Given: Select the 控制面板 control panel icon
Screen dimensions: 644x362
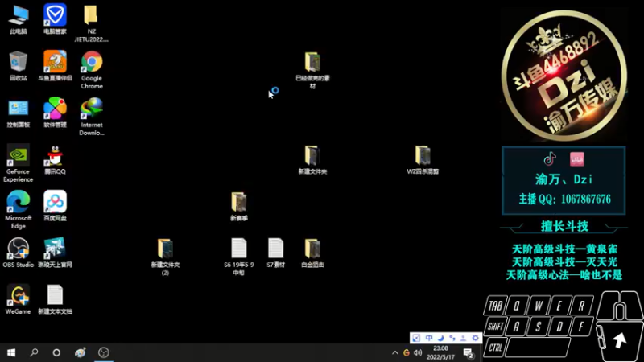Looking at the screenshot, I should [x=18, y=113].
